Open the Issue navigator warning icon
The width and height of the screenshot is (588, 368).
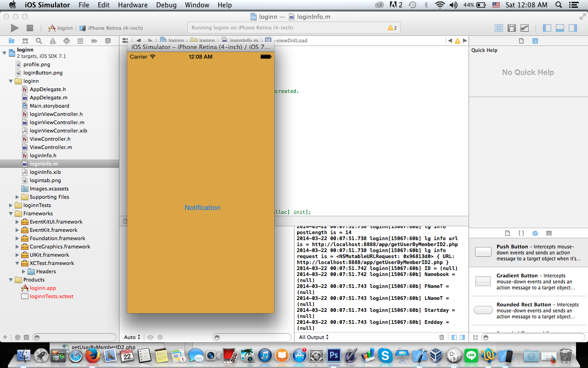[x=53, y=41]
